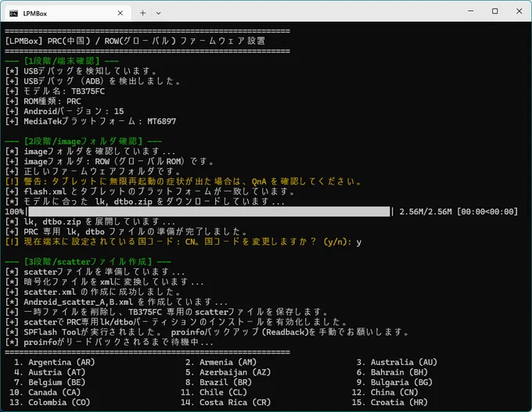
Task: Click the '[1段階/端末確認]' green header
Action: (x=62, y=61)
